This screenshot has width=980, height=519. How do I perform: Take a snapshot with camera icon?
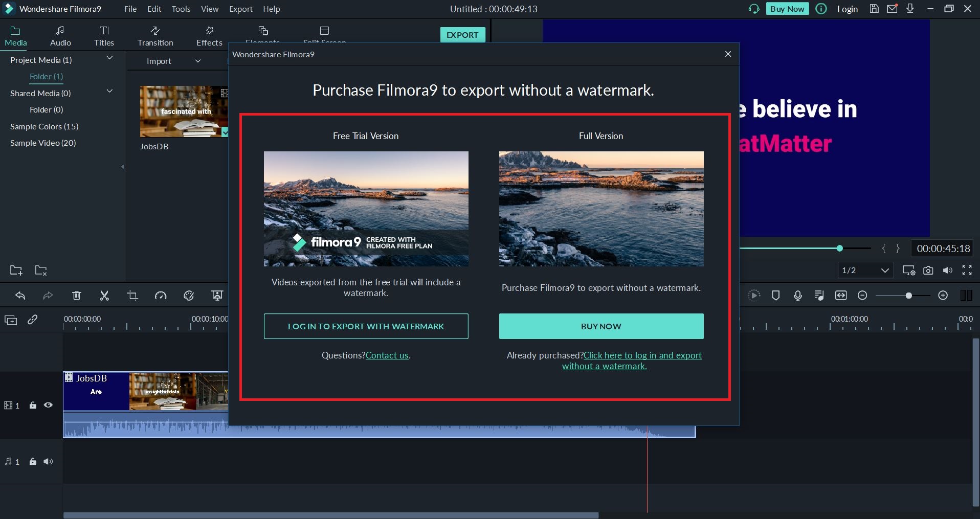click(928, 270)
